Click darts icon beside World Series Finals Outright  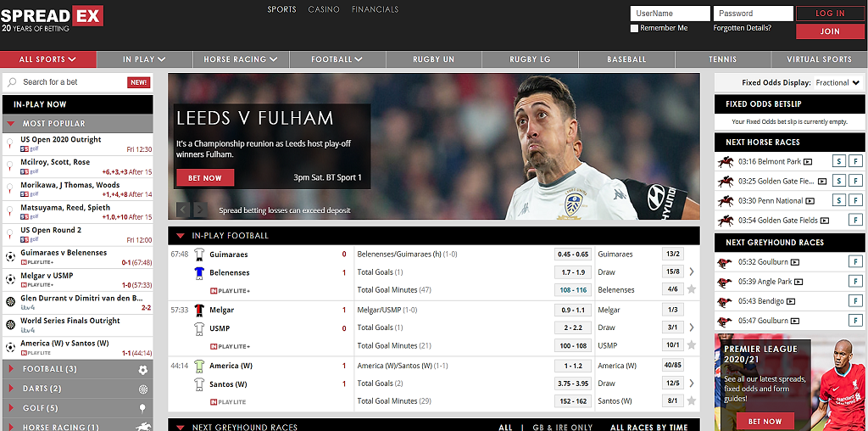pos(10,325)
